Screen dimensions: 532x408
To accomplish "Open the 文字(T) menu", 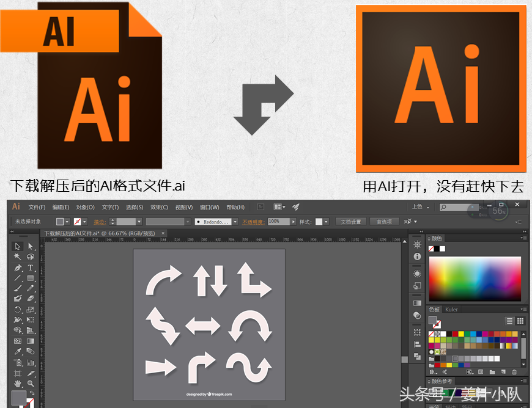I will [x=110, y=207].
